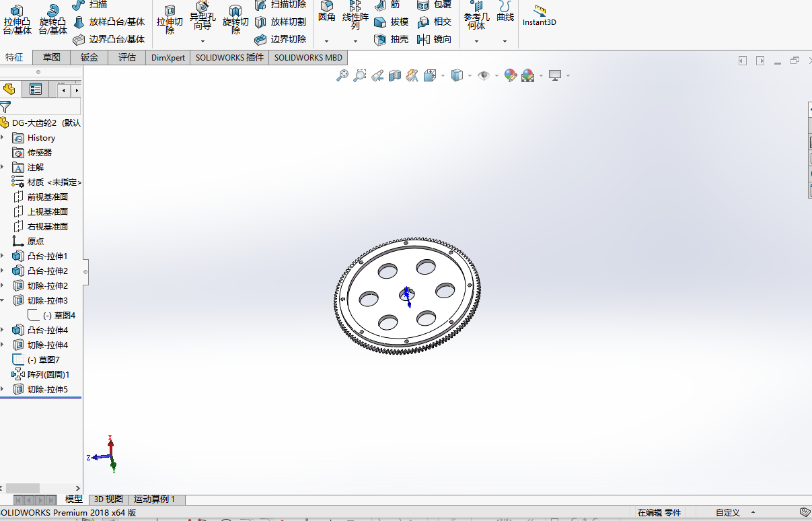Choose the 放样切割 lofted cut tool
Viewport: 812px width, 521px height.
click(281, 22)
